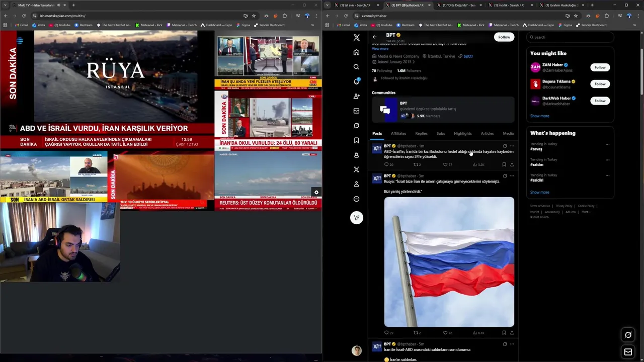
Task: Switch to the Affiliates profile tab
Action: (x=398, y=133)
